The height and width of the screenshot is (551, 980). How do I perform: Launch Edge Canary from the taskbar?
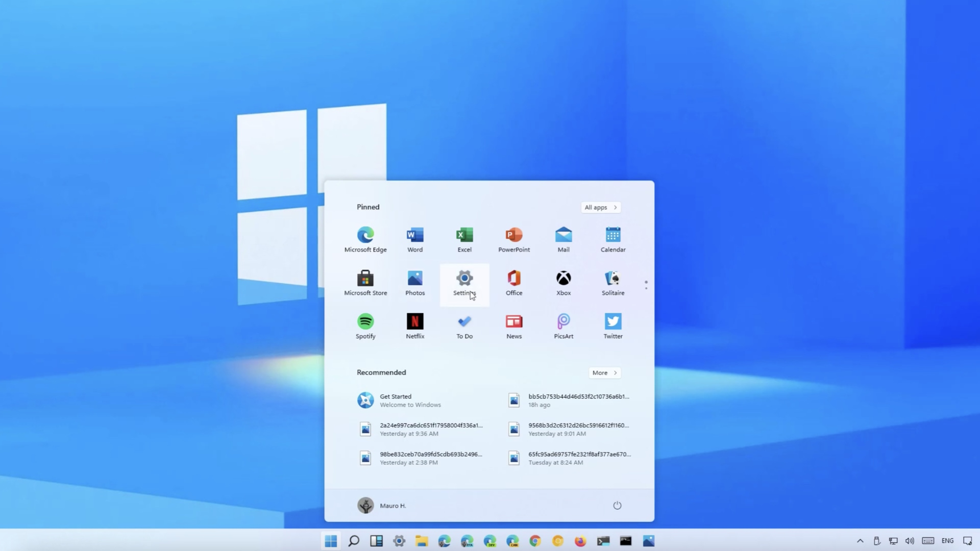(x=512, y=541)
